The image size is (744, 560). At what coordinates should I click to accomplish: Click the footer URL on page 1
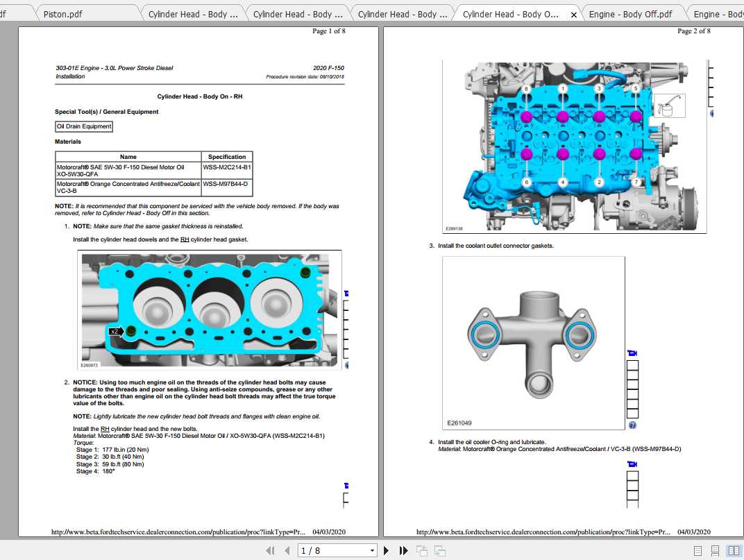178,532
